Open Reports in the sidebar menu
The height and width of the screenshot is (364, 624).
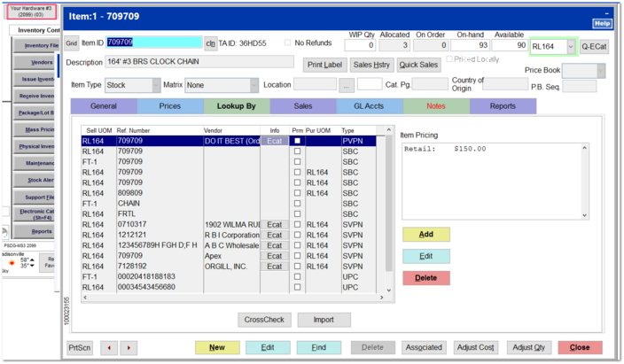[35, 231]
